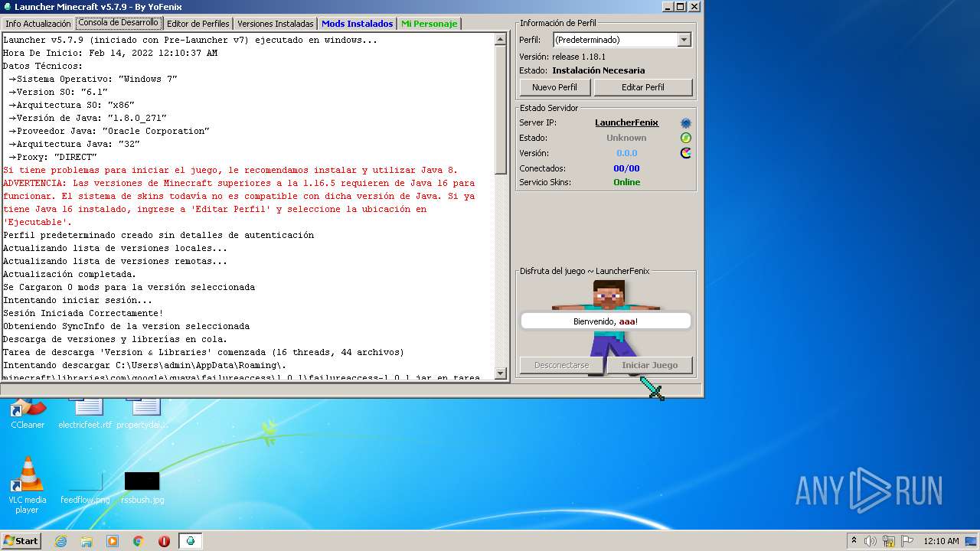Viewport: 980px width, 551px height.
Task: Open Internet Explorer from the taskbar
Action: [x=60, y=541]
